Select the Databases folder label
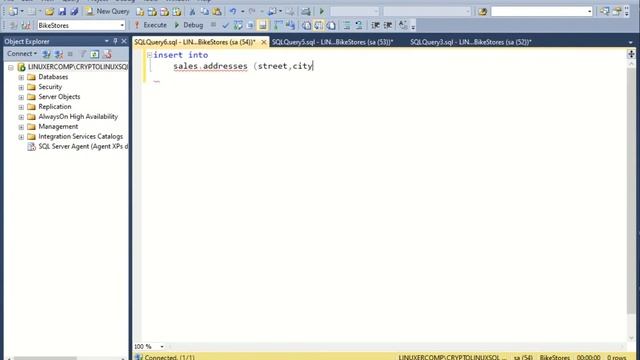The height and width of the screenshot is (360, 640). (x=53, y=77)
